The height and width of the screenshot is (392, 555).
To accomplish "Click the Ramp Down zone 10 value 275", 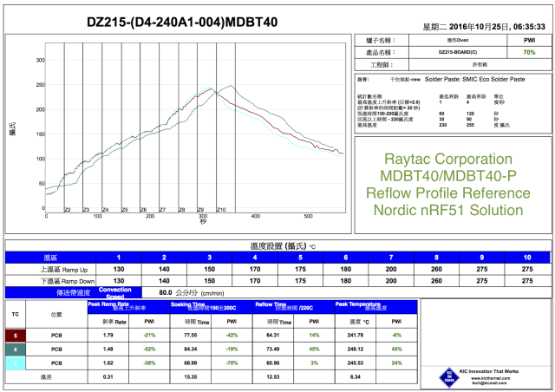I will tap(526, 280).
